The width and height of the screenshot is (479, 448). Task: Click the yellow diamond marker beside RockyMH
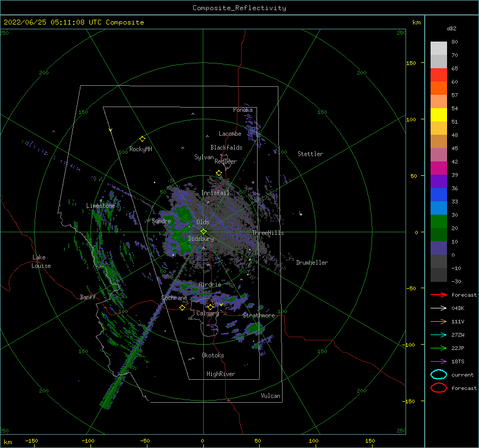(x=142, y=139)
